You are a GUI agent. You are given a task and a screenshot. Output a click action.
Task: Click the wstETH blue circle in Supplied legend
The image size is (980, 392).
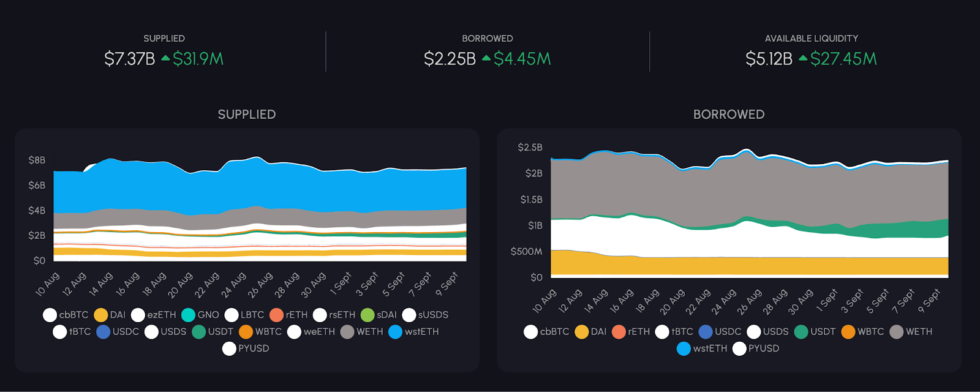point(395,331)
